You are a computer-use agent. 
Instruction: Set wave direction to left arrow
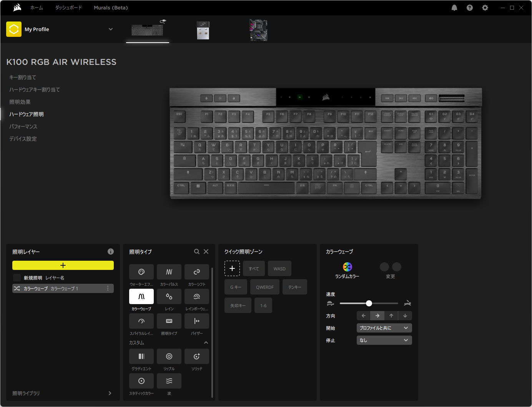[364, 316]
